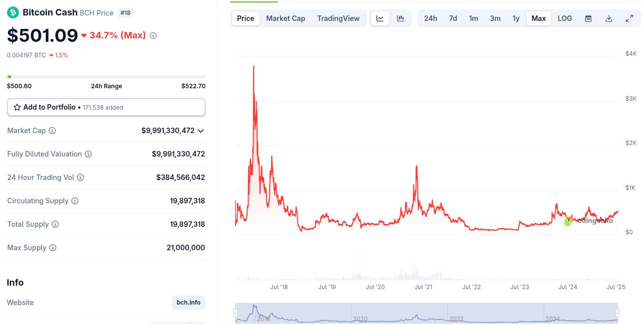Download the chart data
The height and width of the screenshot is (324, 644).
(x=609, y=18)
